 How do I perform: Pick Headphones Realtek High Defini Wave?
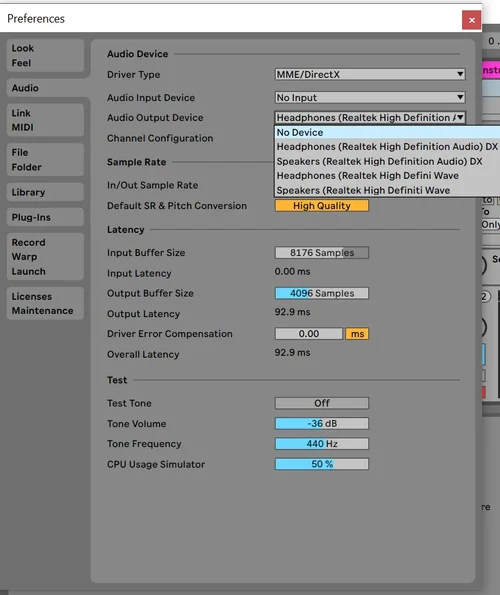tap(387, 176)
